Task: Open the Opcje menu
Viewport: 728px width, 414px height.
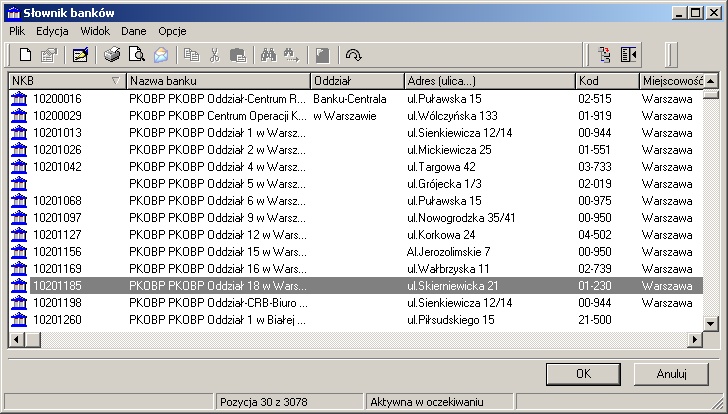Action: [x=172, y=31]
